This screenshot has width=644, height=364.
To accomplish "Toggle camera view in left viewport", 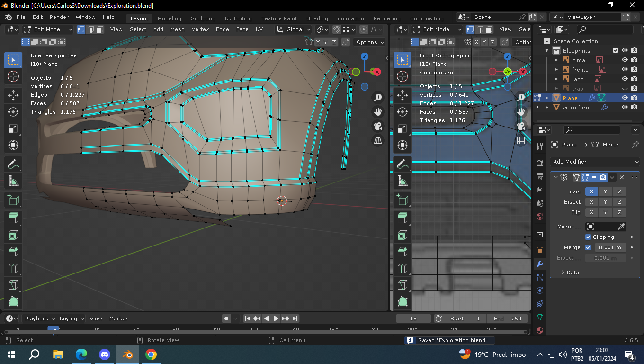I will (x=378, y=127).
